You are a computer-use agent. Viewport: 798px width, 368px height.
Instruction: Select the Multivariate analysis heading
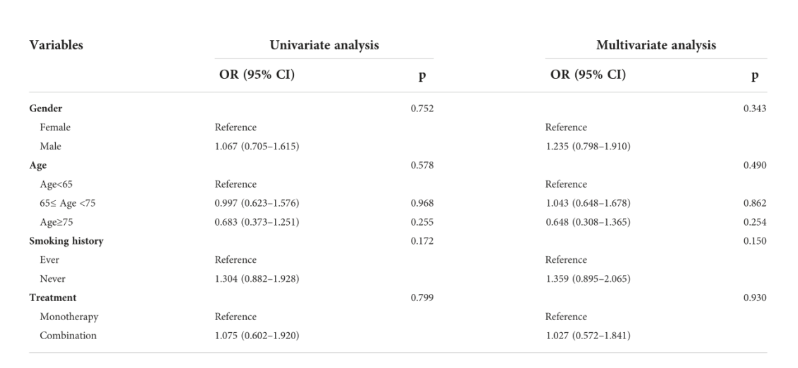point(656,45)
